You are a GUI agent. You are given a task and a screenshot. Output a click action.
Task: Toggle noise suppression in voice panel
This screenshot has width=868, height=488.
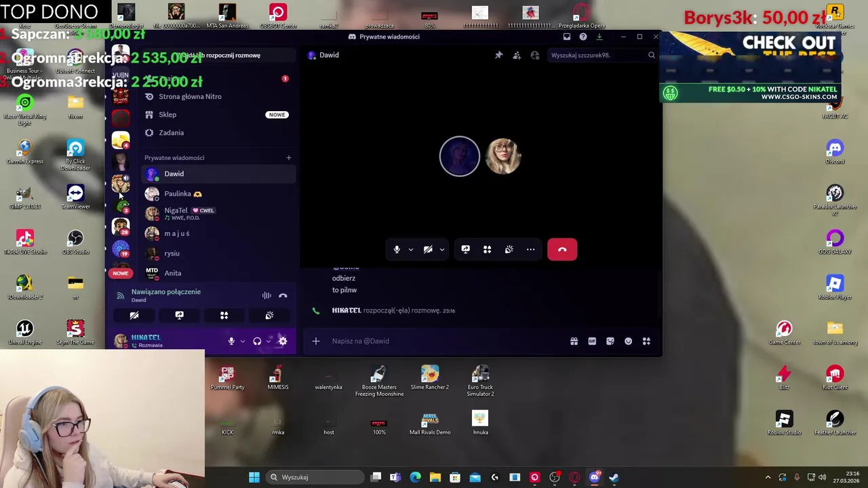[x=267, y=296]
